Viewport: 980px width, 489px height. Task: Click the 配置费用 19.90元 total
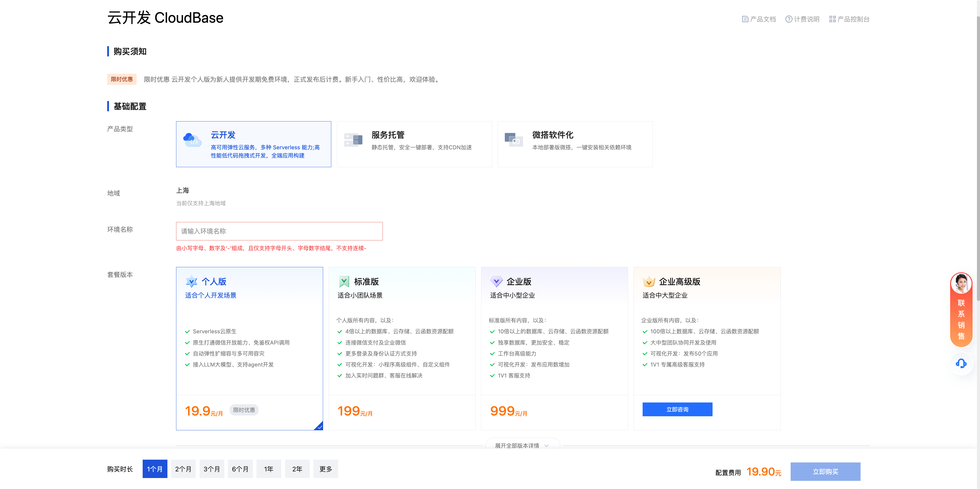(x=748, y=472)
